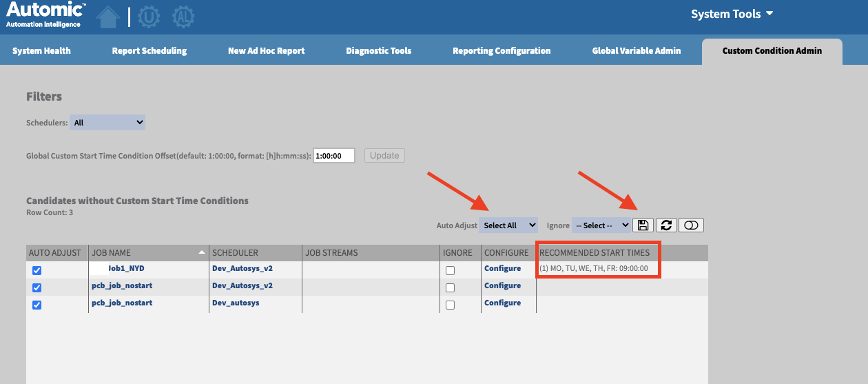Click the floppy disk save icon
Screen dimensions: 868x384
coord(643,225)
